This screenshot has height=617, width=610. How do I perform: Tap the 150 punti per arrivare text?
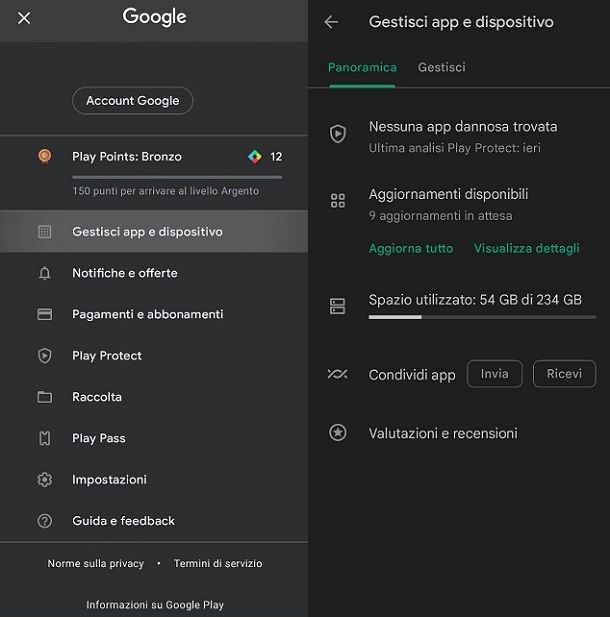tap(166, 191)
